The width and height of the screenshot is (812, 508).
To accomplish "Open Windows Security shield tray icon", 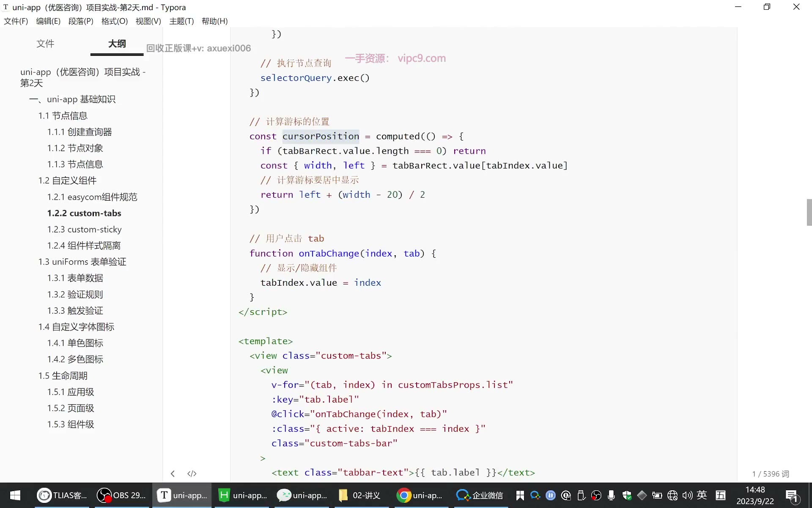I will click(x=627, y=495).
